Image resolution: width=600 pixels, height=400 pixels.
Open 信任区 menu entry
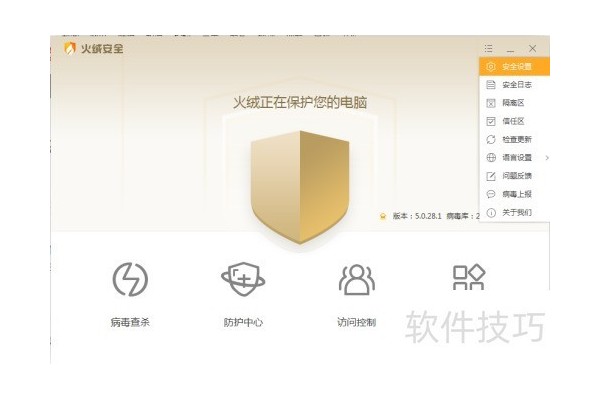point(514,121)
